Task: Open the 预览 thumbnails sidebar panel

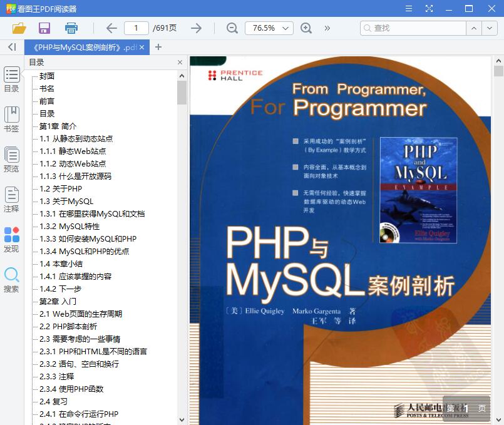Action: pyautogui.click(x=11, y=160)
